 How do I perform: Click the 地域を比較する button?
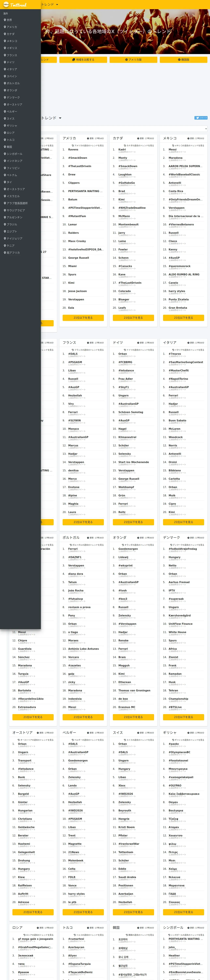[83, 60]
